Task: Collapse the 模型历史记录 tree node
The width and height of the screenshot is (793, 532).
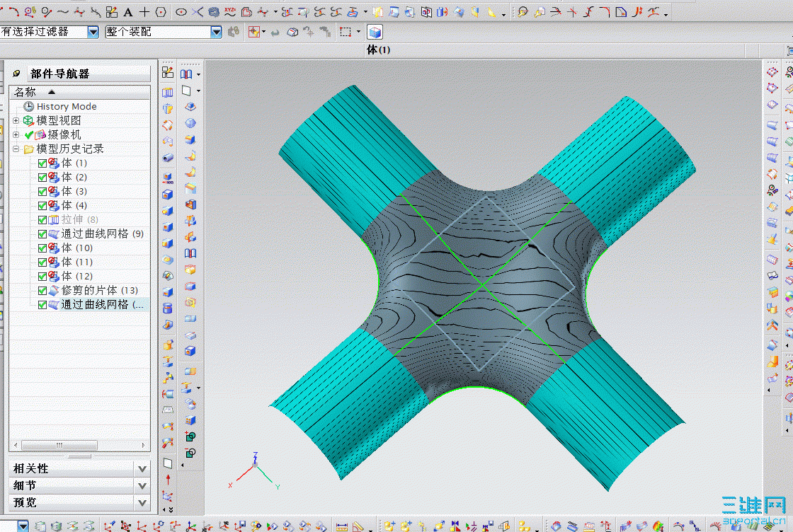Action: [x=16, y=149]
